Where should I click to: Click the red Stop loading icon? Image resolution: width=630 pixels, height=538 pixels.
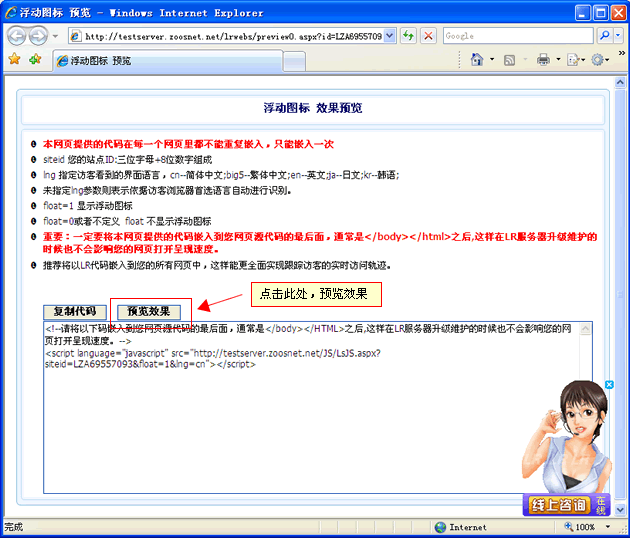tap(428, 35)
